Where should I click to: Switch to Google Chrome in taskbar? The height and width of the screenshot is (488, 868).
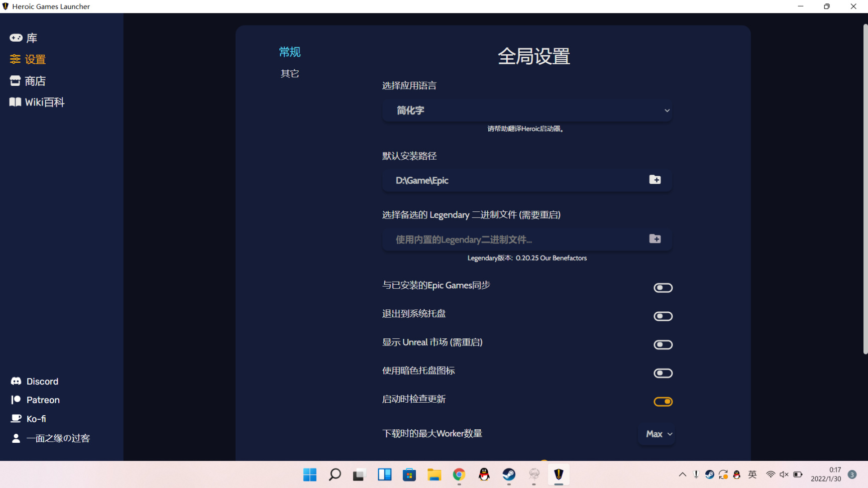pyautogui.click(x=459, y=474)
